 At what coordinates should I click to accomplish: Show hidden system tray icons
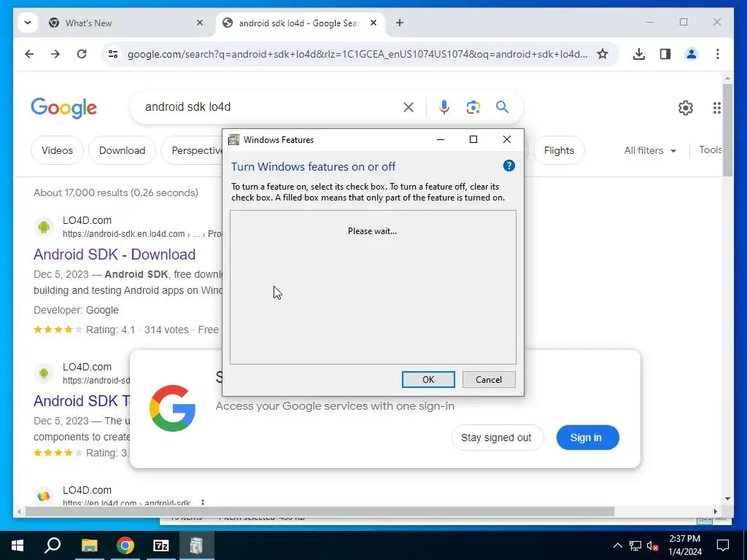point(617,545)
